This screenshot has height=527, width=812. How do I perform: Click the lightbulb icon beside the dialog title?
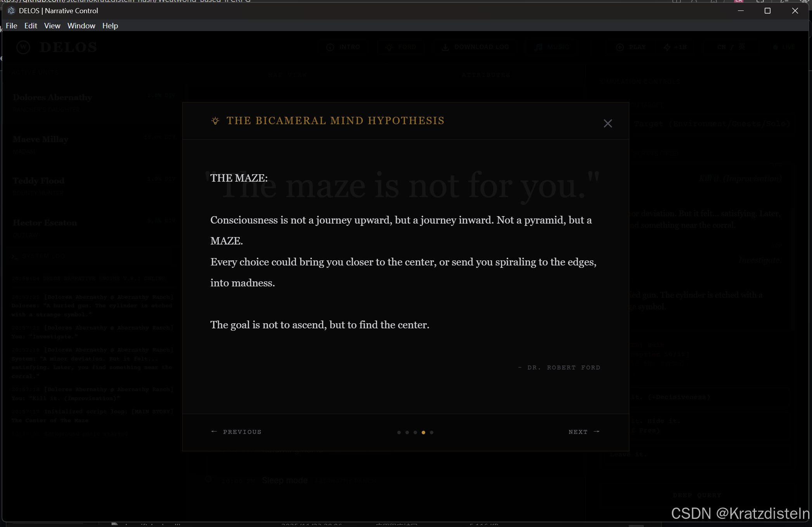pos(215,121)
